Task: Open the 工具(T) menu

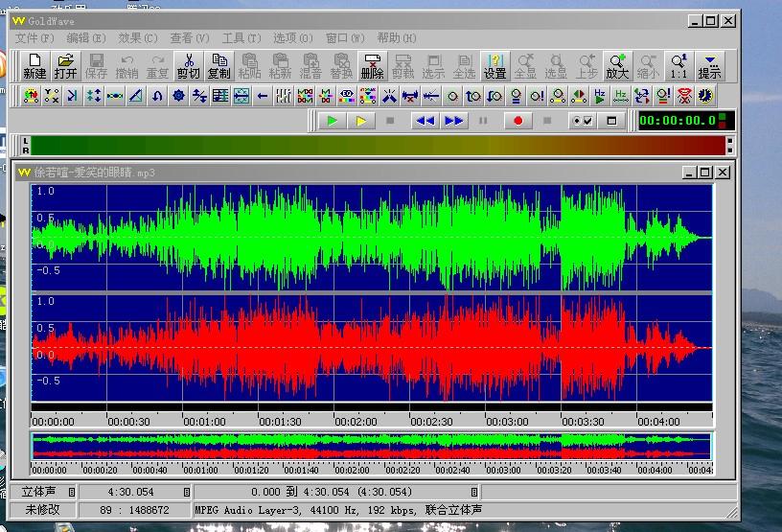Action: coord(241,38)
